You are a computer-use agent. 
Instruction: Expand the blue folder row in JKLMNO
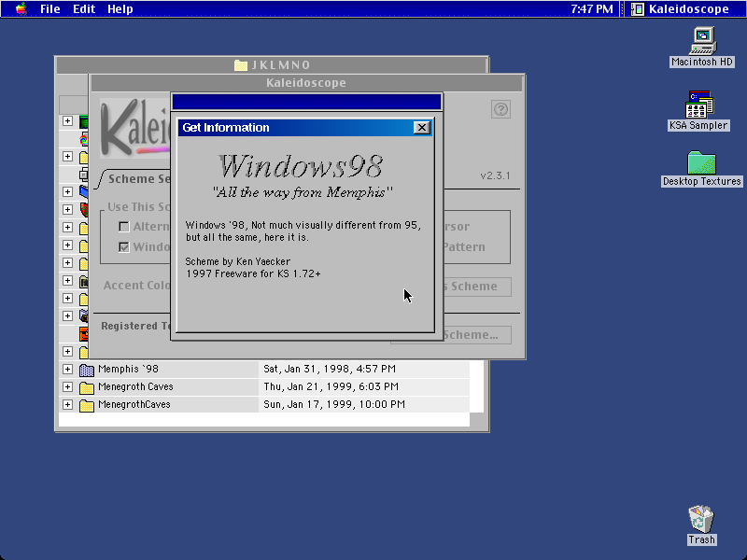click(67, 191)
